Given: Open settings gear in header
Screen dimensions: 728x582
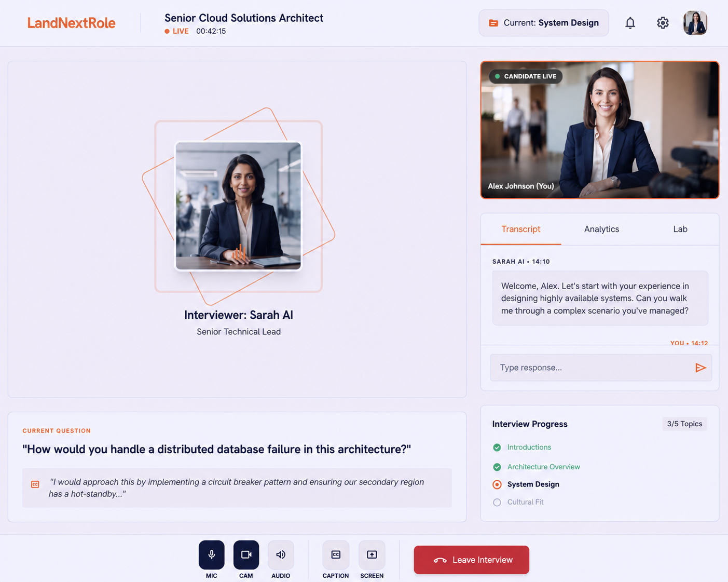Looking at the screenshot, I should [663, 23].
